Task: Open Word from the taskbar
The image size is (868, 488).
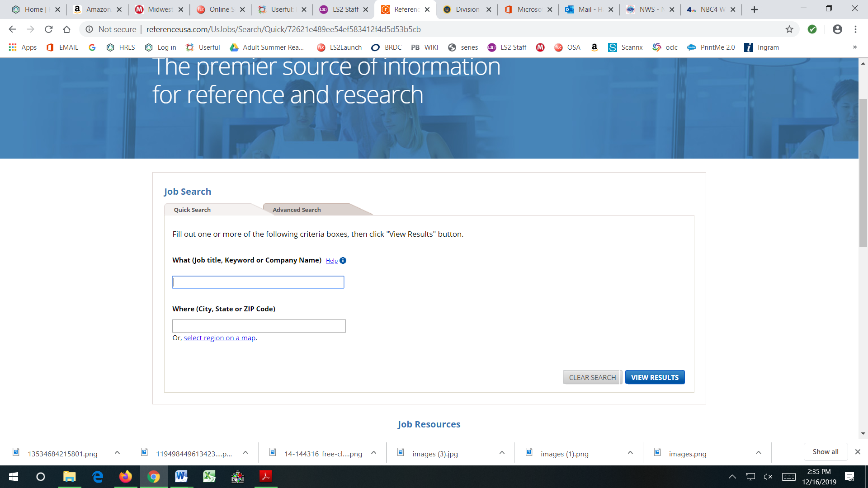Action: pyautogui.click(x=181, y=476)
